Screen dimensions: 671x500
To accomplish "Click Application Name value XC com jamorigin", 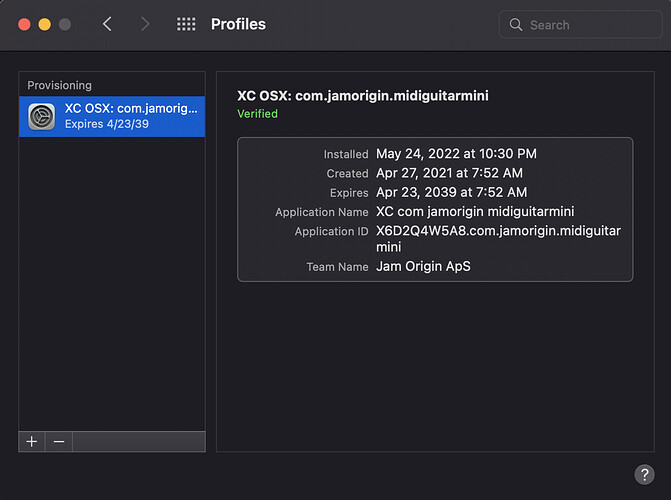I will click(x=475, y=211).
